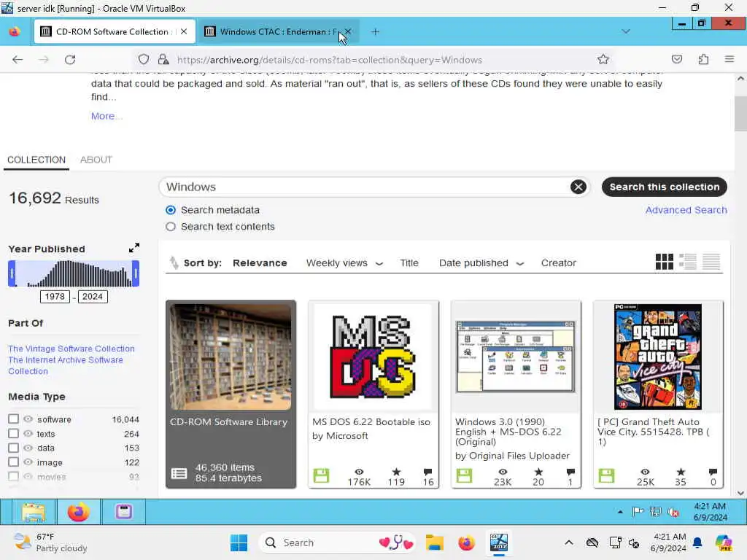This screenshot has height=560, width=747.
Task: Check the data media type box
Action: 13,448
